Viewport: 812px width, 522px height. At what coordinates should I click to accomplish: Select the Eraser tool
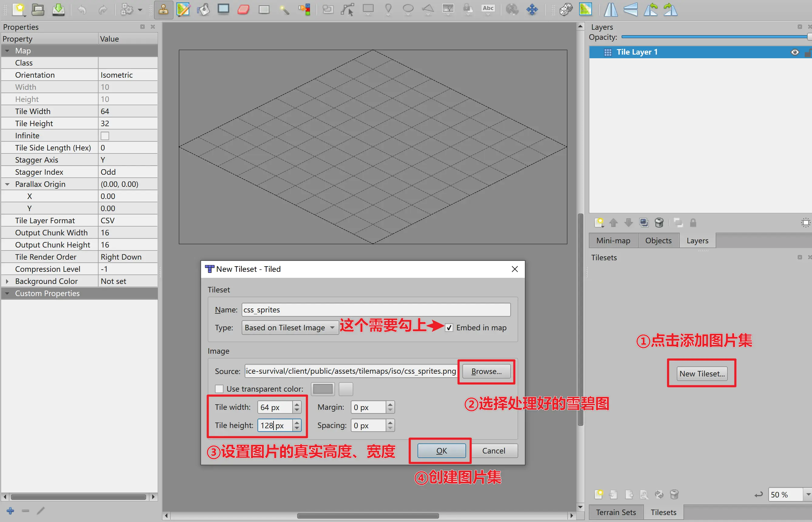(x=243, y=9)
